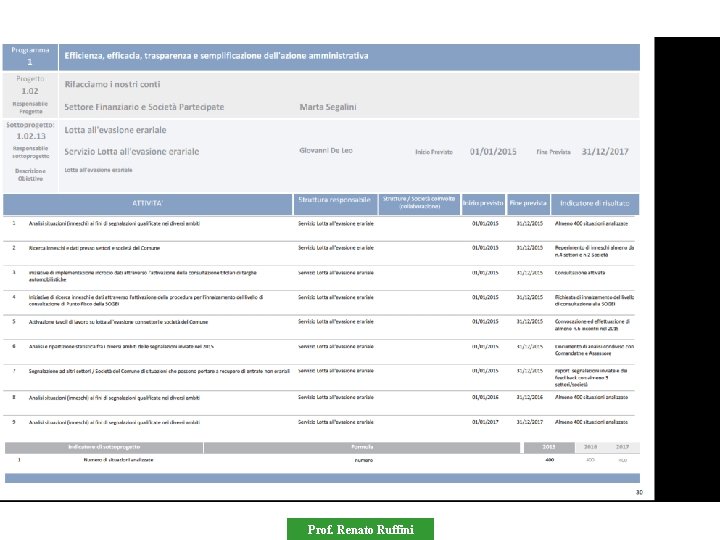Click the Fine prevista column header
Viewport: 720px width, 540px height.
528,204
